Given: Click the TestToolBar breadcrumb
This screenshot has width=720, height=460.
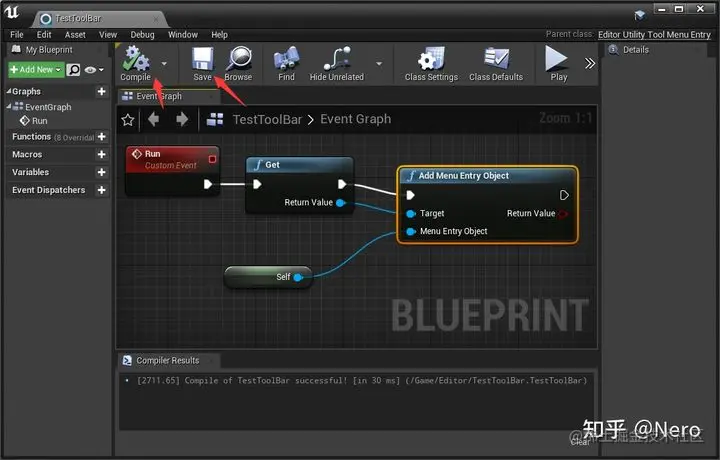Looking at the screenshot, I should [267, 119].
